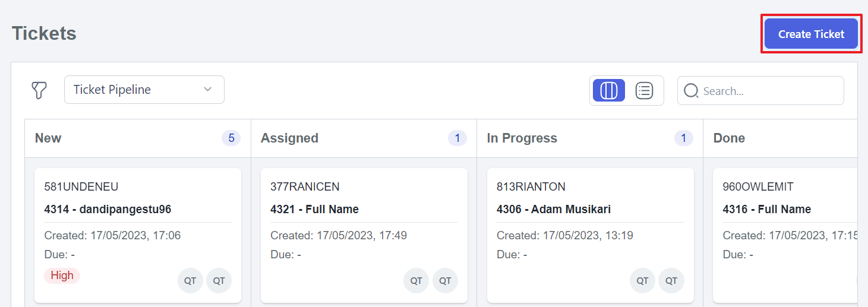Viewport: 868px width, 307px height.
Task: Click the In Progress column count badge
Action: click(x=684, y=138)
